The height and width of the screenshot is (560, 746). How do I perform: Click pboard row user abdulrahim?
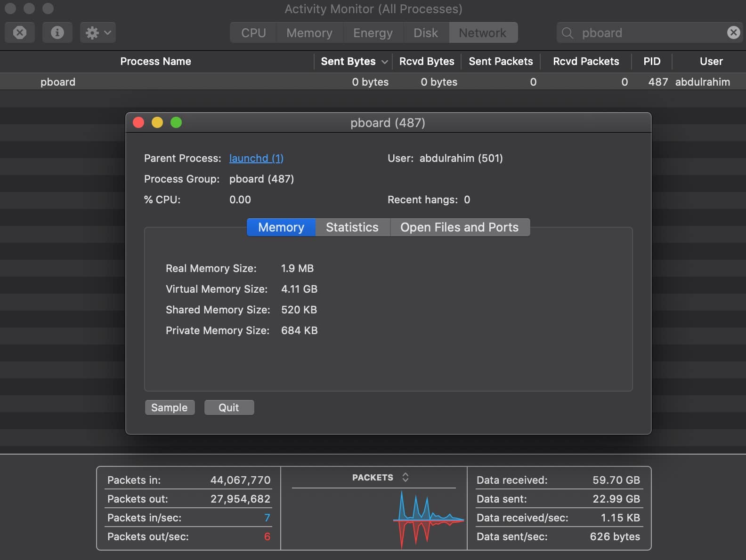[x=702, y=82]
